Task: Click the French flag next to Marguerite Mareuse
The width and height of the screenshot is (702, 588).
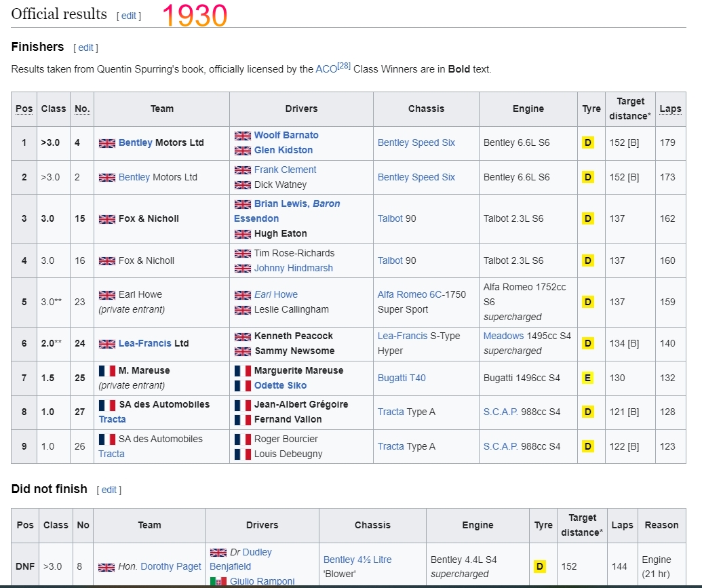Action: [x=243, y=371]
